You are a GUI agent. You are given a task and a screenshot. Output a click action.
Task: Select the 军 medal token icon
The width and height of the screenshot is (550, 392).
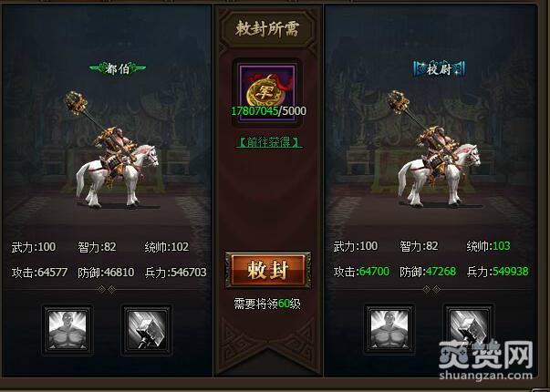tap(267, 93)
